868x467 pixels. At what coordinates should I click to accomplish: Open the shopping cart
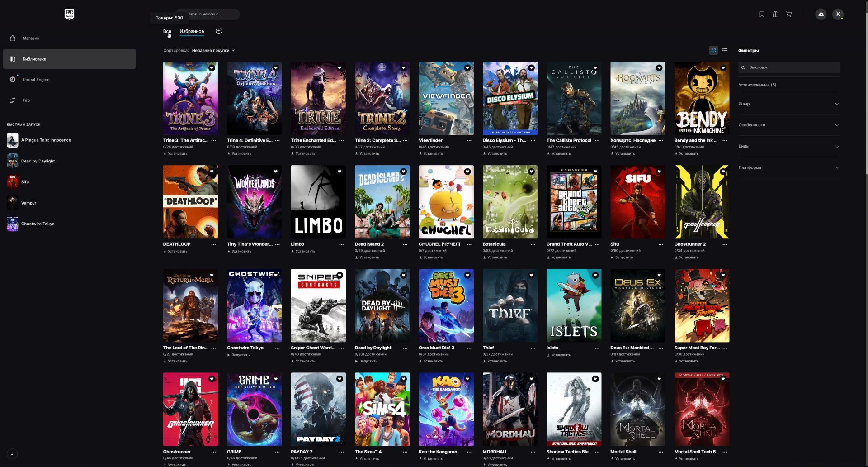point(789,14)
